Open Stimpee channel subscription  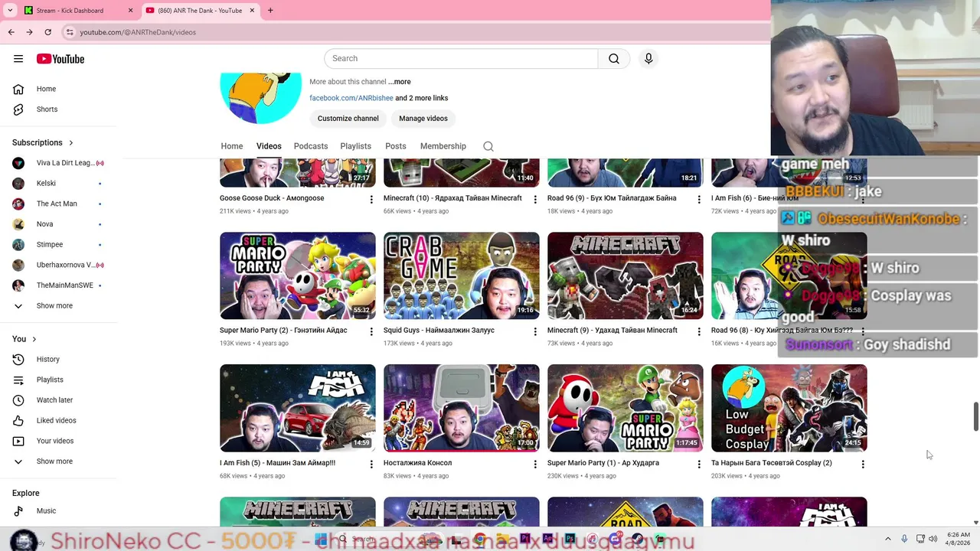60,245
